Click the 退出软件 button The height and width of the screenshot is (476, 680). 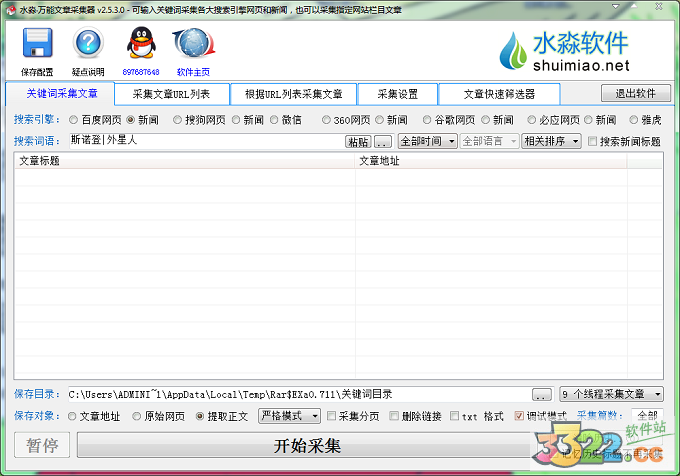[x=636, y=93]
